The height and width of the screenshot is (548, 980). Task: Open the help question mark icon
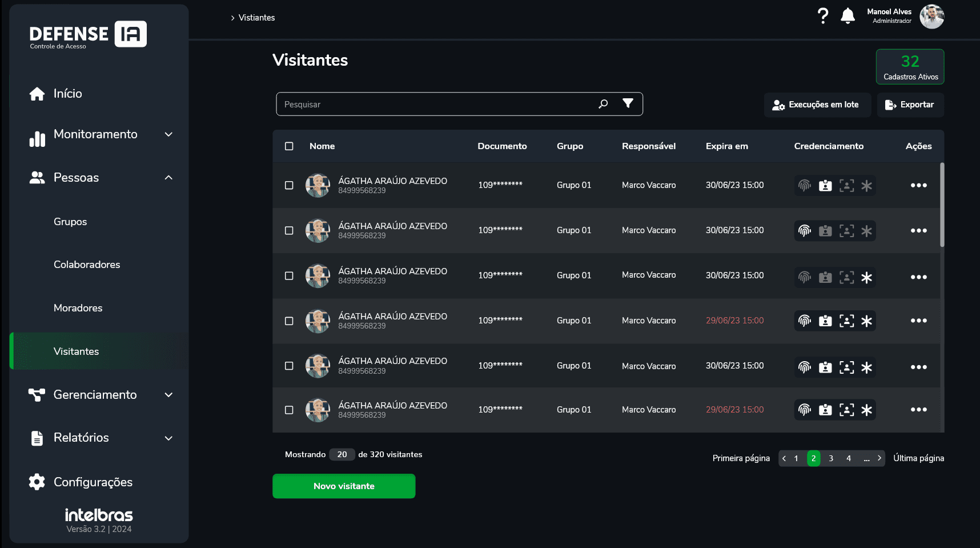pos(822,16)
